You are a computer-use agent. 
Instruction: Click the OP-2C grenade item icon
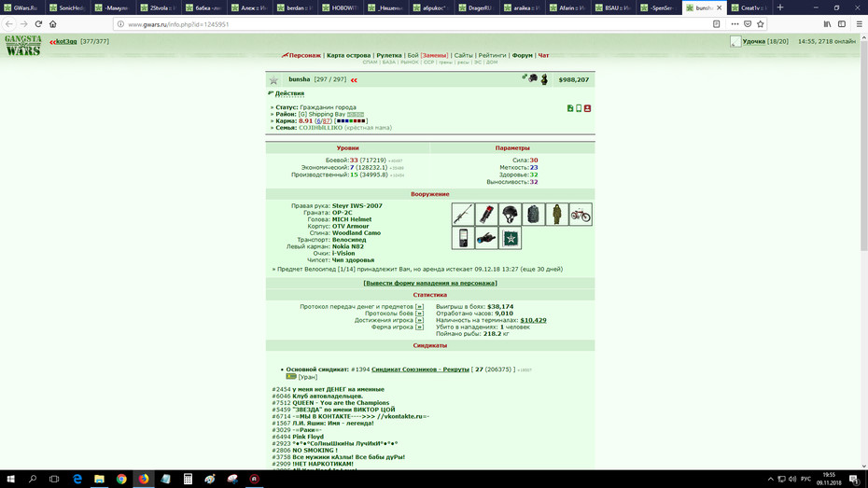(486, 214)
